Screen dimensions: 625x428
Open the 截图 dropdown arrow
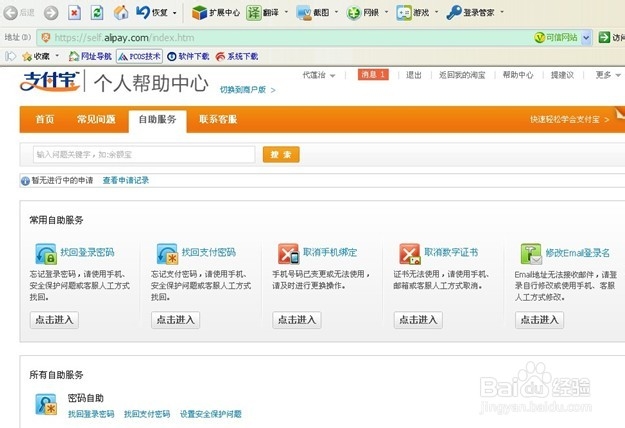point(336,12)
